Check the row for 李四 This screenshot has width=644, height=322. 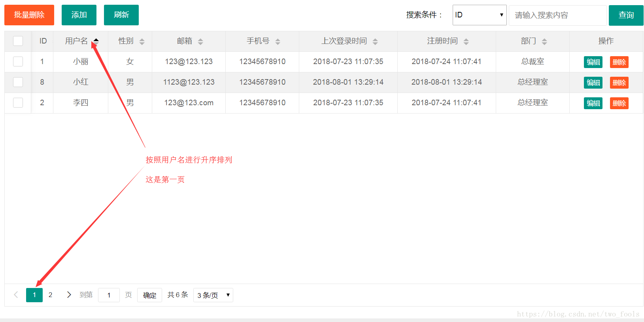[18, 102]
